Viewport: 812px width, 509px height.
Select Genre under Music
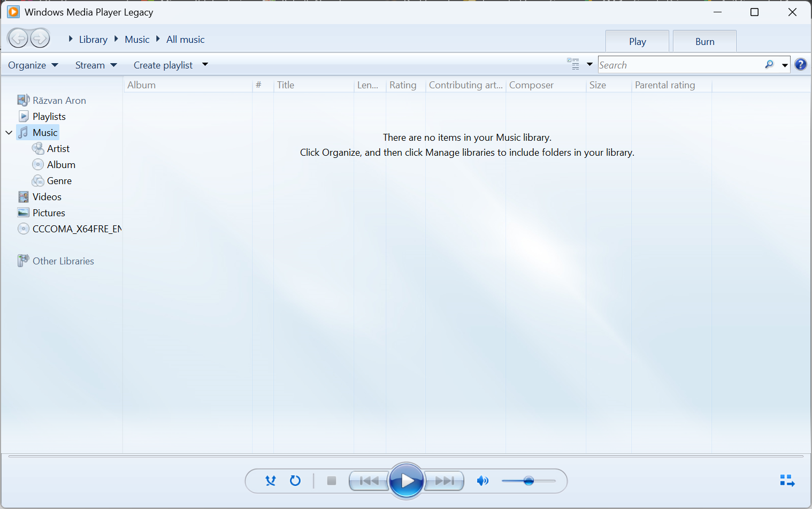[x=59, y=180]
